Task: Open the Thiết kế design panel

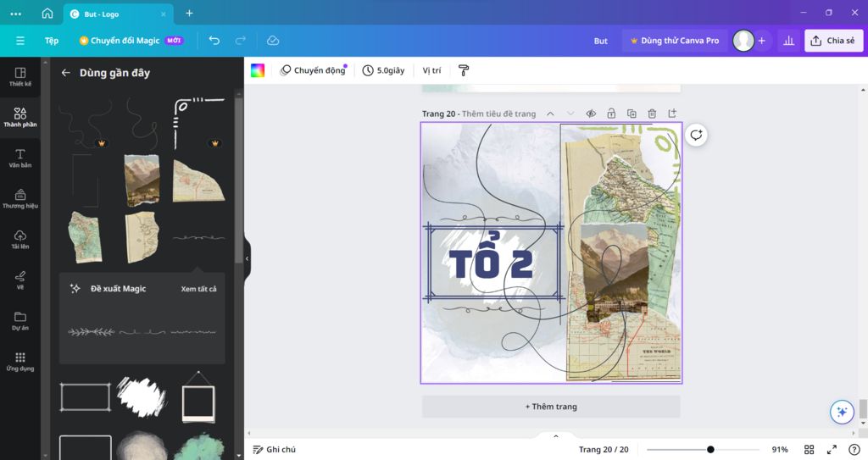Action: [20, 77]
